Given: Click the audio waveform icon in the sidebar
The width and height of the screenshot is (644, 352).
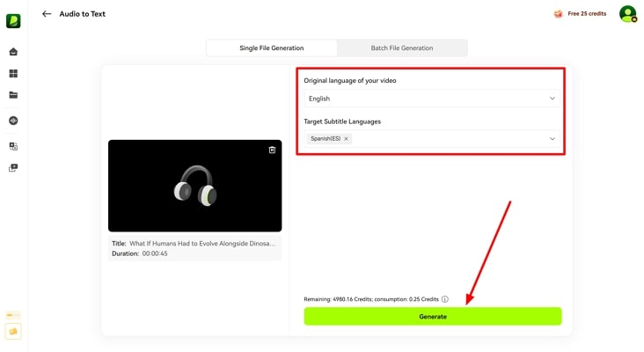Looking at the screenshot, I should click(x=13, y=121).
